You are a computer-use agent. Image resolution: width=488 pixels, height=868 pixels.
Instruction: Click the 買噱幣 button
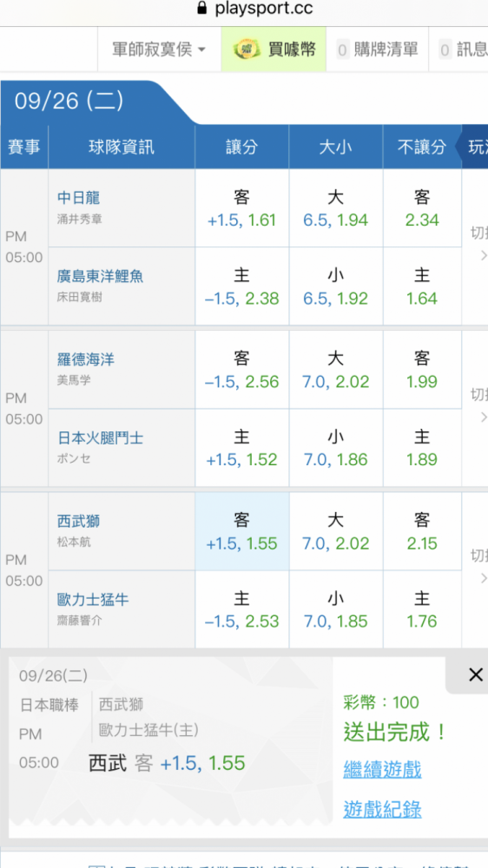click(x=274, y=49)
